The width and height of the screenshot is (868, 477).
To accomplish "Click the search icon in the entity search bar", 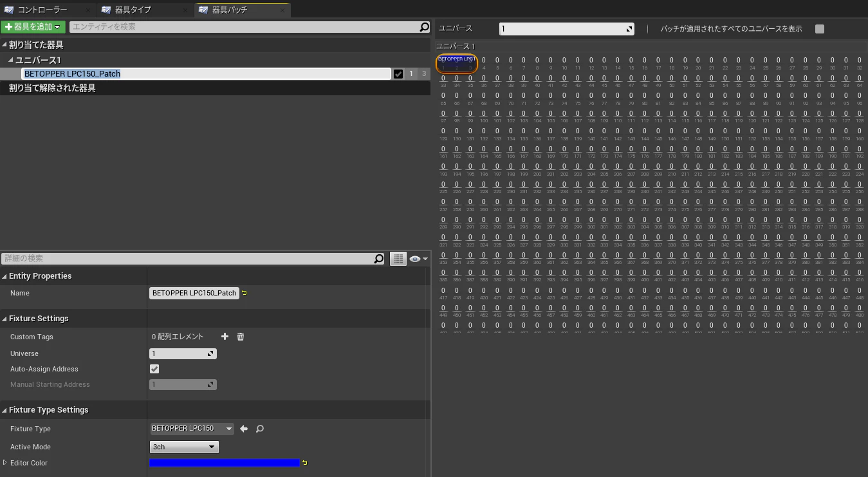I will (x=424, y=27).
